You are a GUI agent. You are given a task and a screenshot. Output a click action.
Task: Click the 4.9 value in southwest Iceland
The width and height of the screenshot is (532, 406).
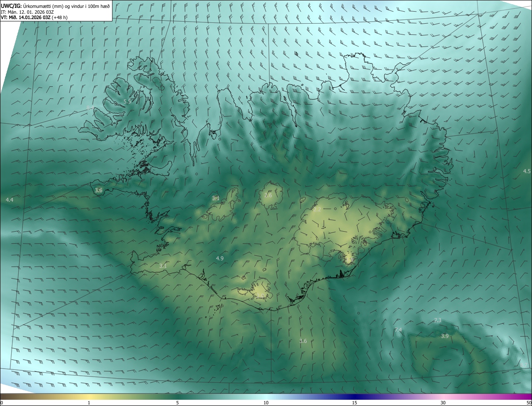tap(220, 258)
